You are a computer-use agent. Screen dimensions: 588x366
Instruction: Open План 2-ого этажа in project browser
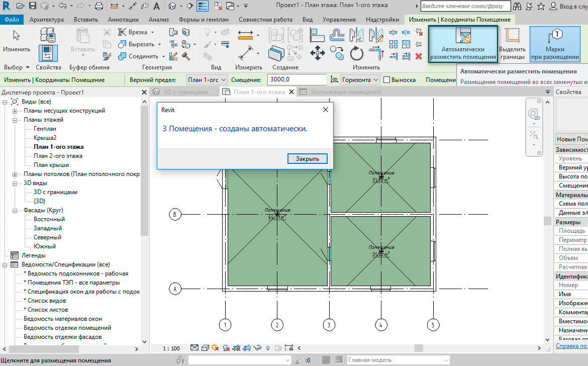(x=58, y=156)
